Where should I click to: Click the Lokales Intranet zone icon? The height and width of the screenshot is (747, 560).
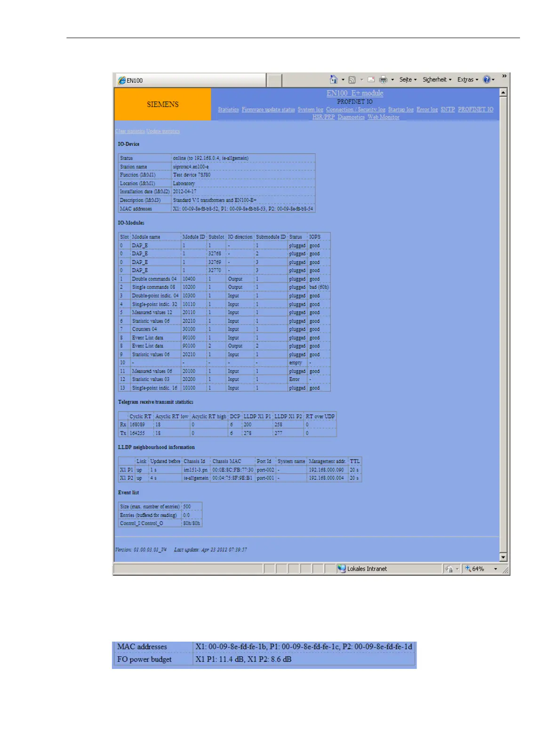coord(342,569)
